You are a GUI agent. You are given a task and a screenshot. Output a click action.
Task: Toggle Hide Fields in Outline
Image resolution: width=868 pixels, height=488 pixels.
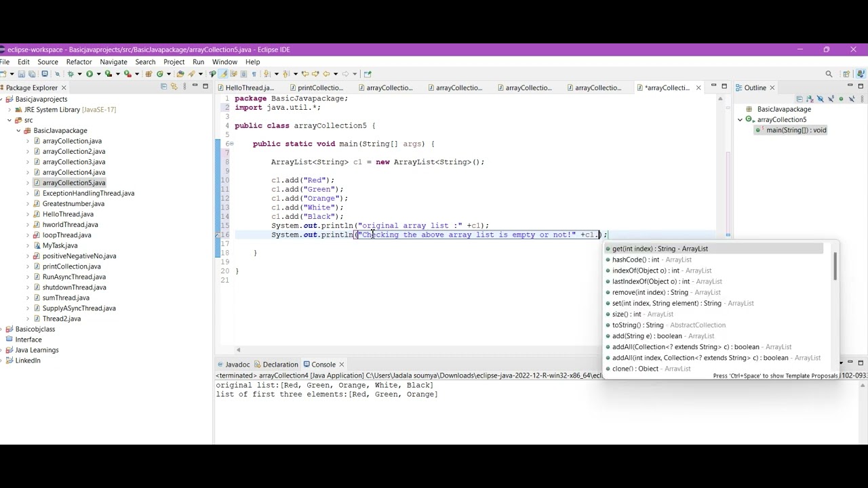pos(820,99)
